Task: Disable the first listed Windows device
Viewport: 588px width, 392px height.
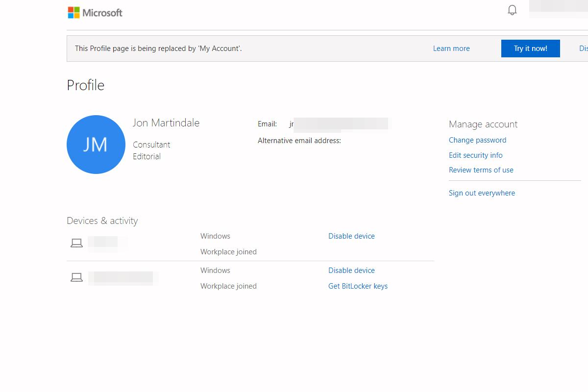Action: pyautogui.click(x=351, y=236)
